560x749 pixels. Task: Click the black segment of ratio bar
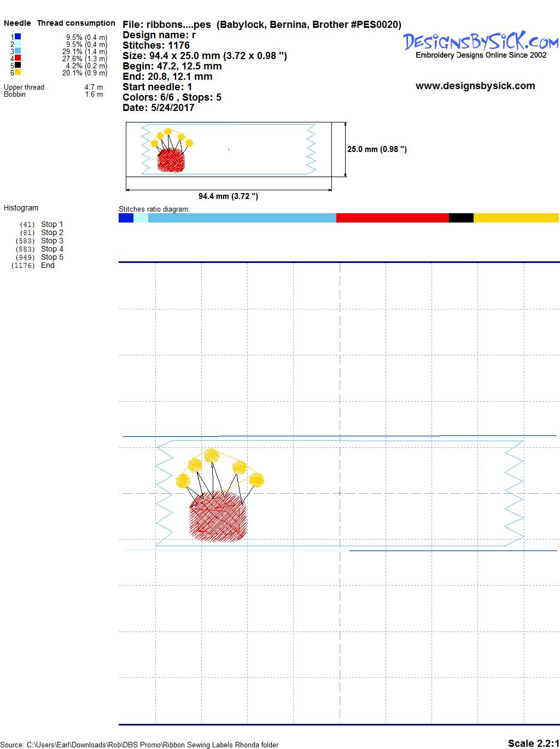460,218
